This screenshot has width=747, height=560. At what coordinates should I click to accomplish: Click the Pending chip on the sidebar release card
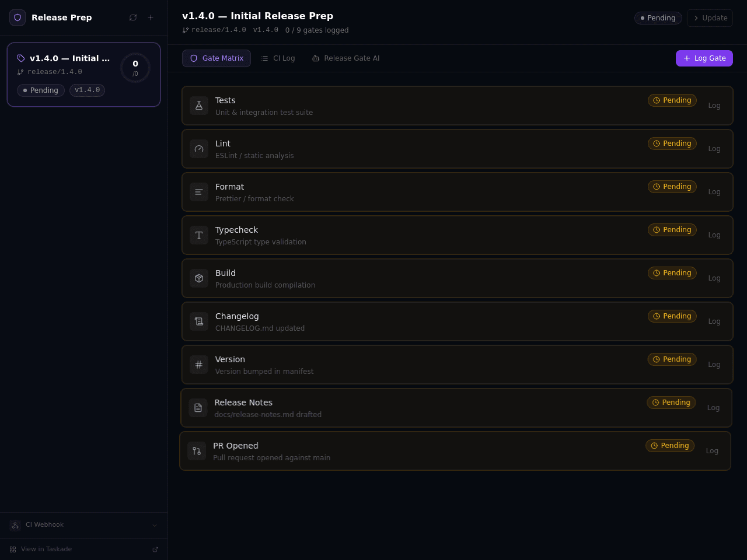41,90
